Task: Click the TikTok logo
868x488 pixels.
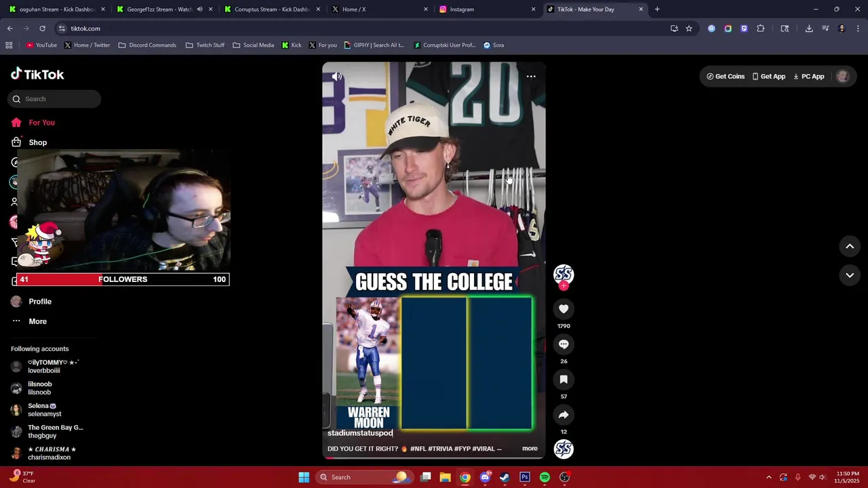Action: click(x=37, y=75)
